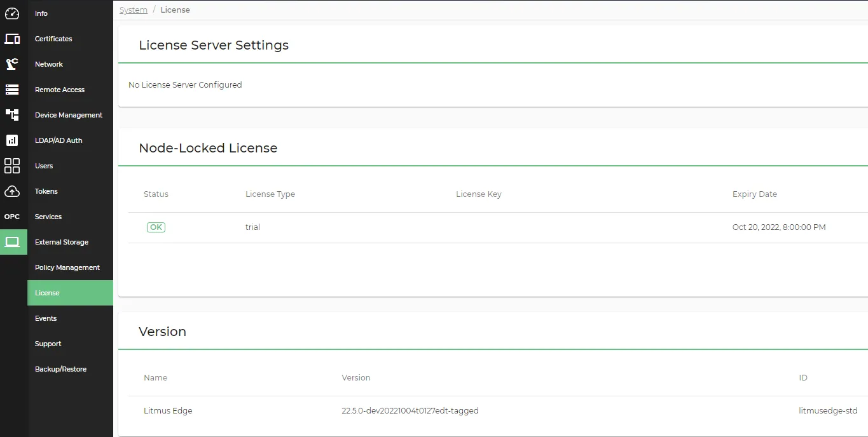Click the License Type column header

tap(270, 194)
